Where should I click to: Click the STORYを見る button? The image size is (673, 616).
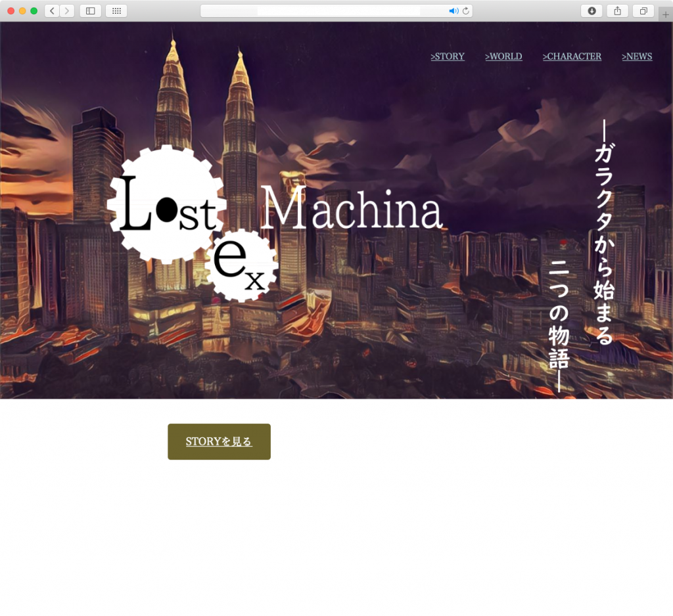[219, 441]
